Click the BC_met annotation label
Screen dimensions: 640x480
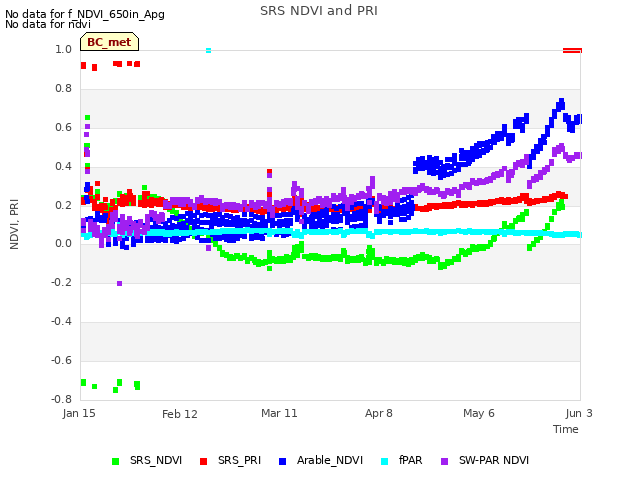coord(109,42)
